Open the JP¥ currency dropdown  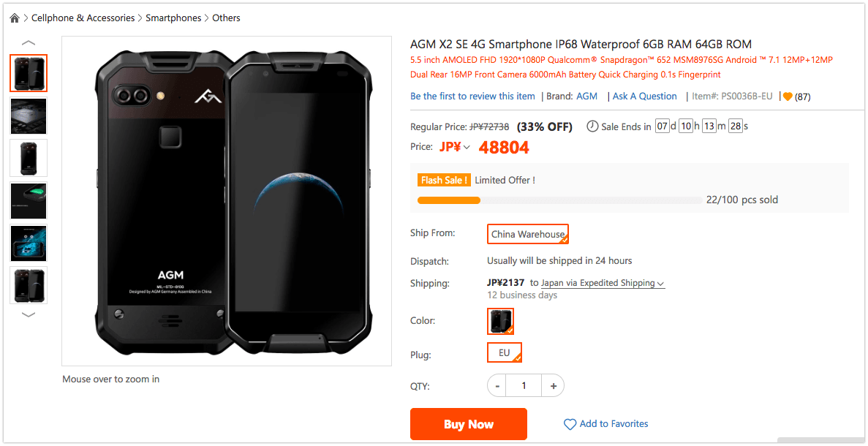click(455, 147)
